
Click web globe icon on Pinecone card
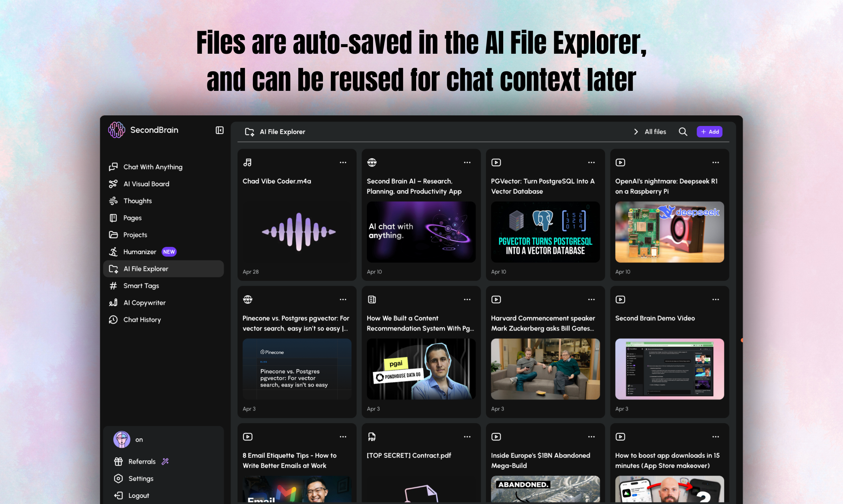248,299
